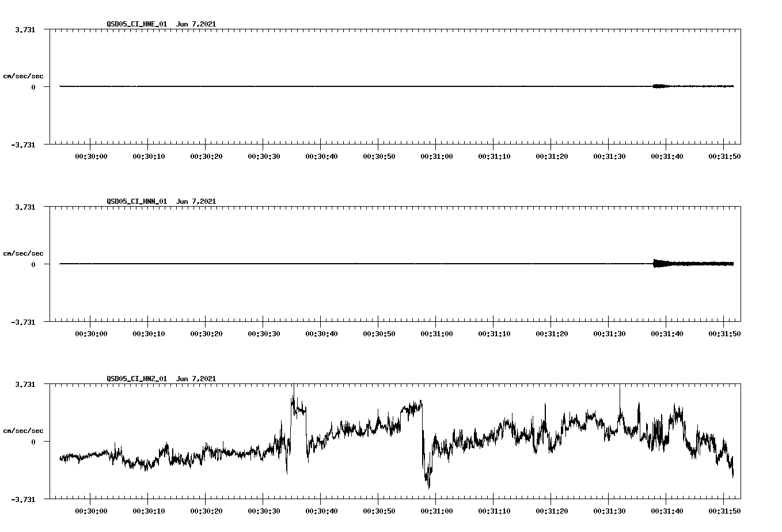Click the 00:31:50 time label under HNE plot

tap(724, 157)
